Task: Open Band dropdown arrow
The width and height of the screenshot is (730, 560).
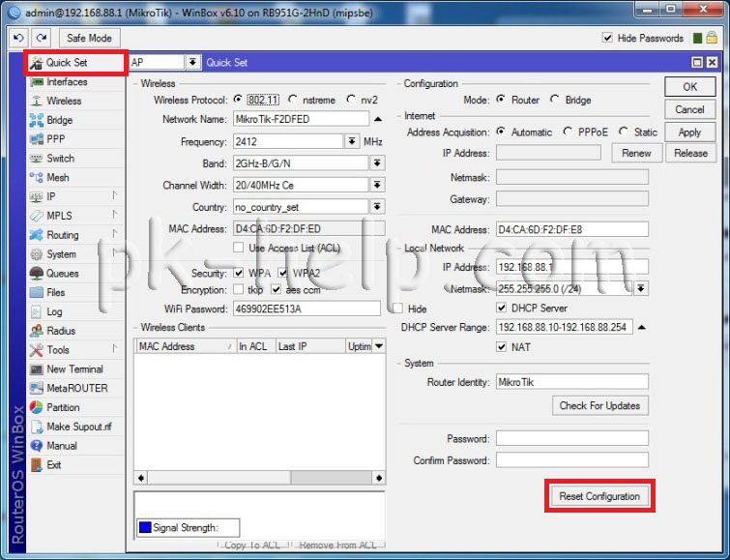Action: 377,163
